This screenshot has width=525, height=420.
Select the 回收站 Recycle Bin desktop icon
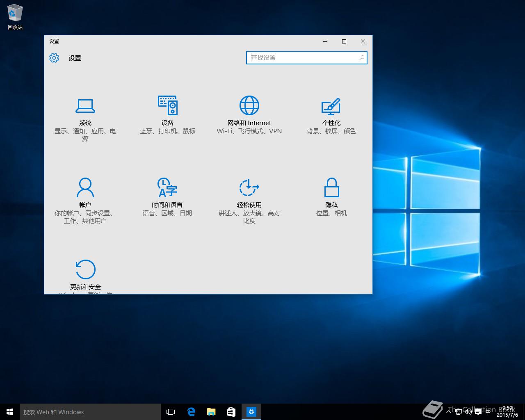click(15, 17)
